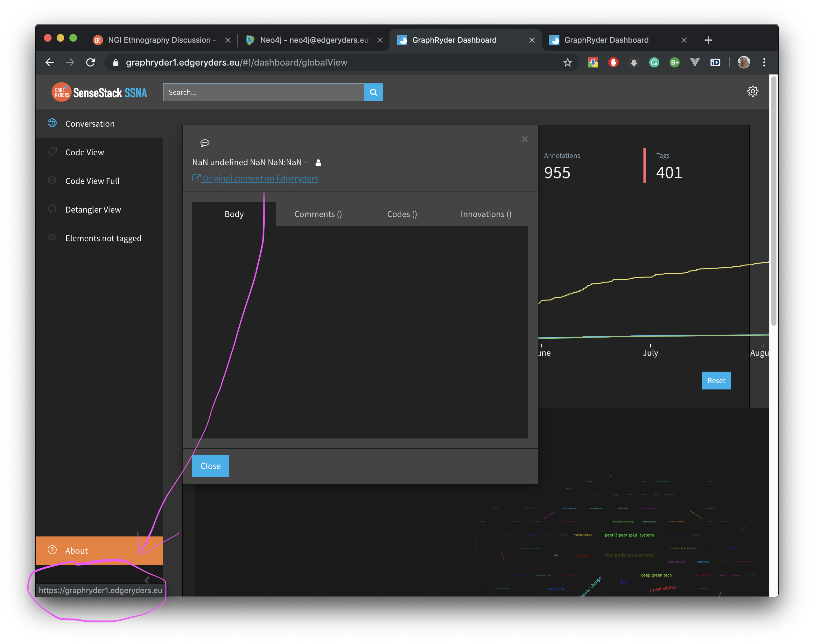Click the search magnifier button
This screenshot has width=814, height=644.
point(373,92)
